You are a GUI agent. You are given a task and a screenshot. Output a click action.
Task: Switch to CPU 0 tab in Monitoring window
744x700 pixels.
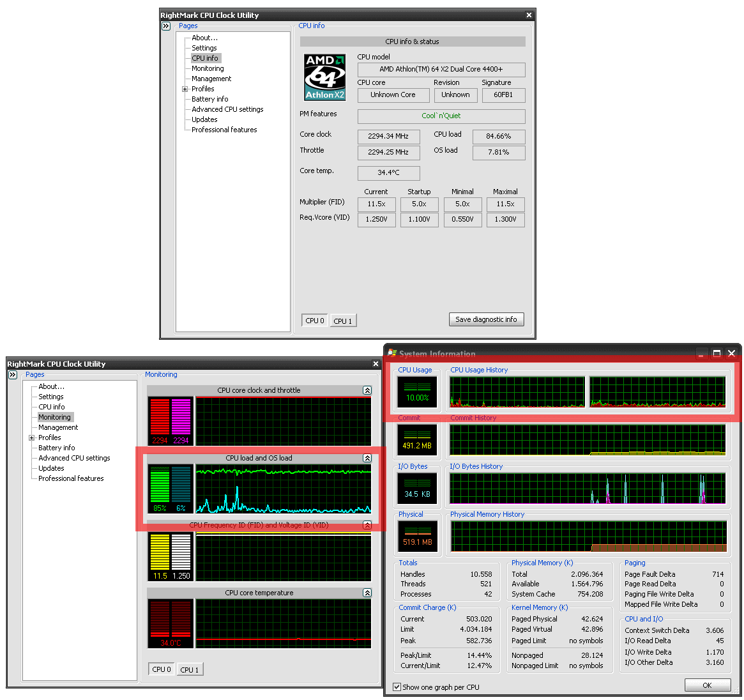click(x=162, y=669)
